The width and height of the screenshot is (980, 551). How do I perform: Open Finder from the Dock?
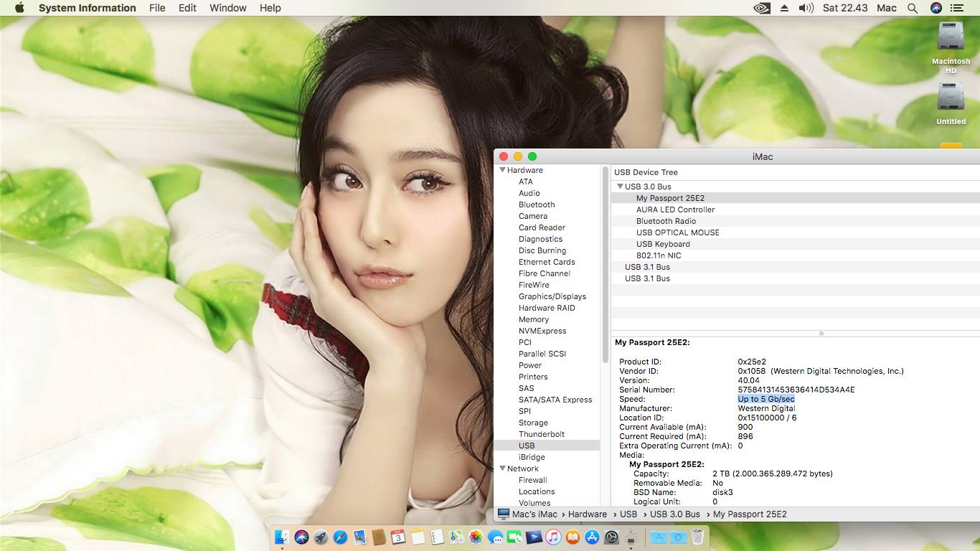pos(283,537)
